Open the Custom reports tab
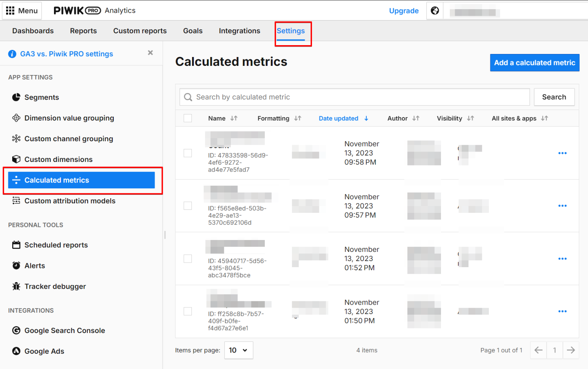The image size is (588, 369). point(140,31)
